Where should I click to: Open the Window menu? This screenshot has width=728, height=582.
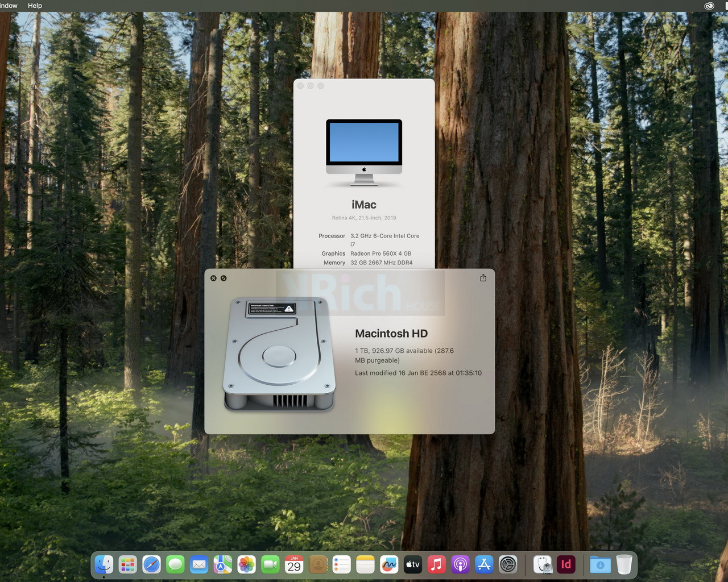click(8, 6)
